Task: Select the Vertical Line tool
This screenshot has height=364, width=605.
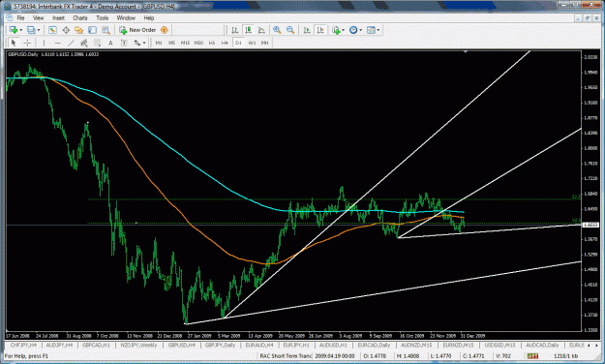Action: 44,43
